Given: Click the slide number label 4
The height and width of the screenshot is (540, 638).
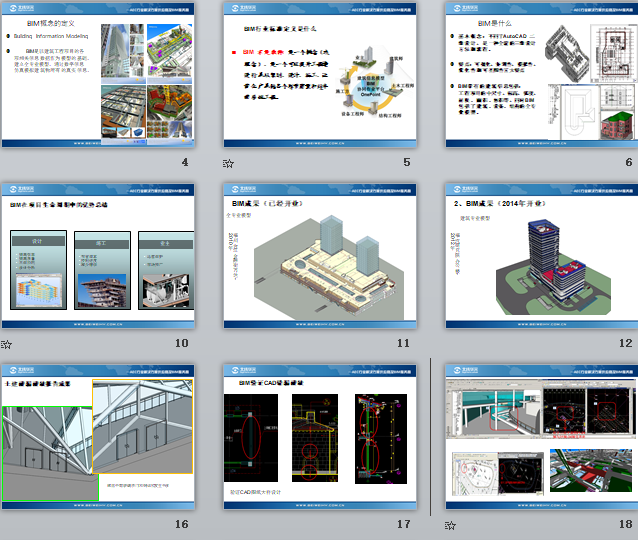Looking at the screenshot, I should [185, 162].
